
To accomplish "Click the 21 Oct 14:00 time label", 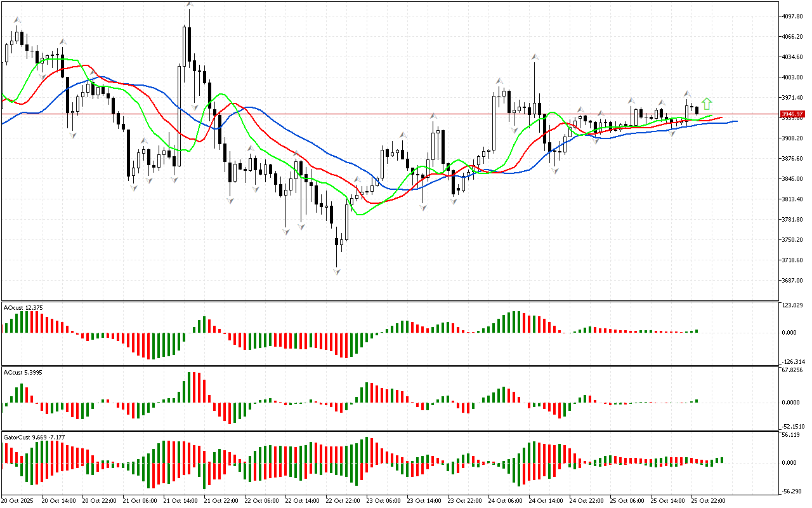I will (183, 500).
